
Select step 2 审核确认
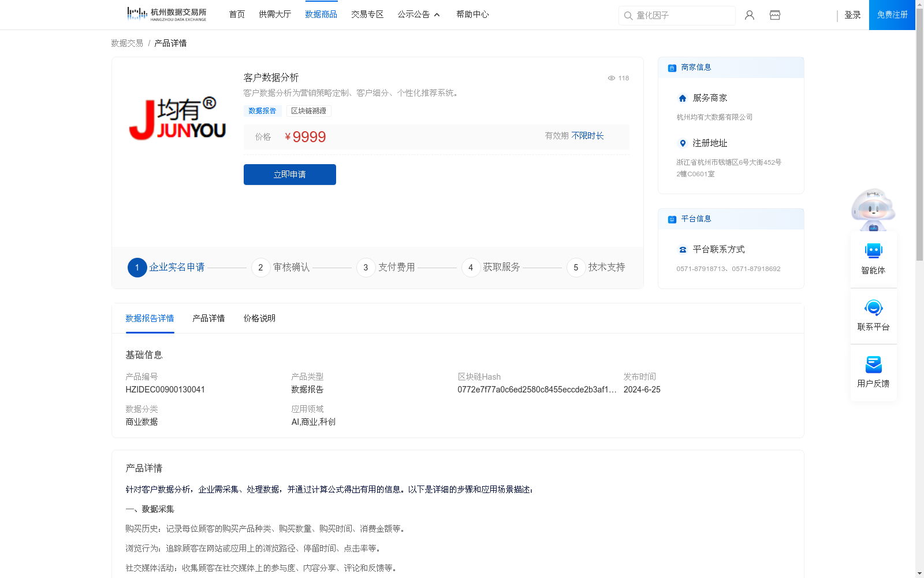click(281, 268)
